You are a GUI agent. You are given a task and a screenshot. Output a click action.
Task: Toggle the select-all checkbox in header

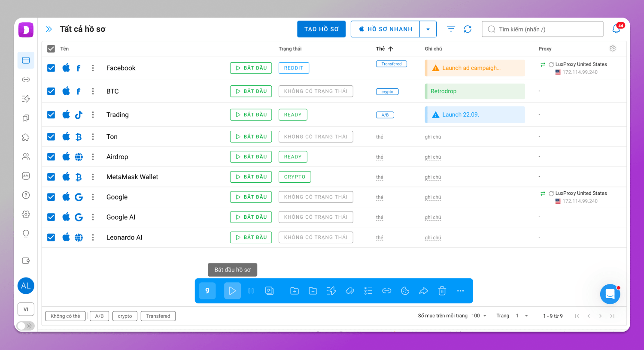click(x=51, y=48)
